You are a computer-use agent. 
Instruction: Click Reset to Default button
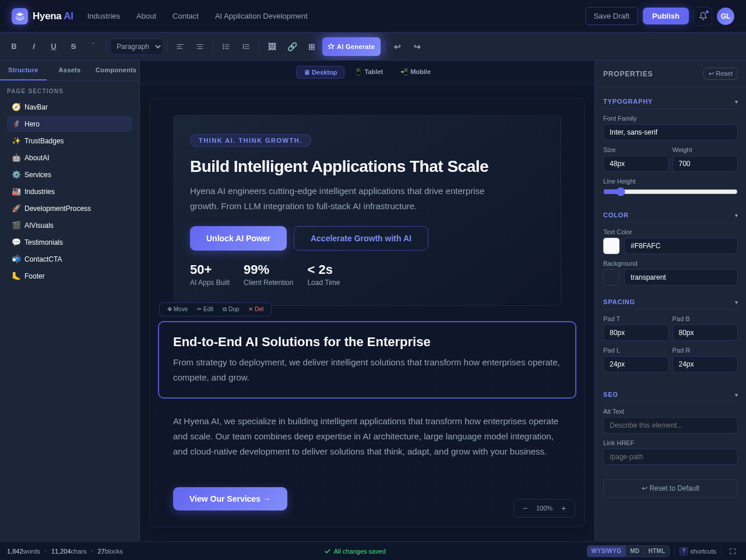click(670, 488)
